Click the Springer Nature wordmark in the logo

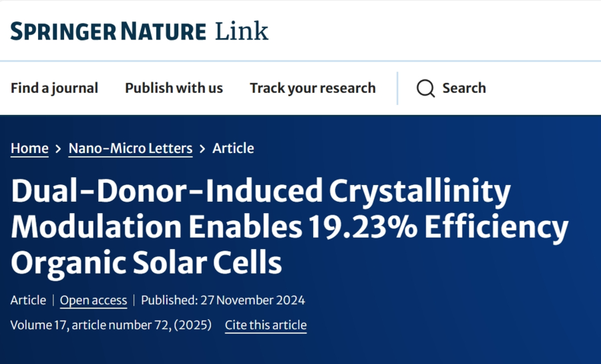[108, 31]
